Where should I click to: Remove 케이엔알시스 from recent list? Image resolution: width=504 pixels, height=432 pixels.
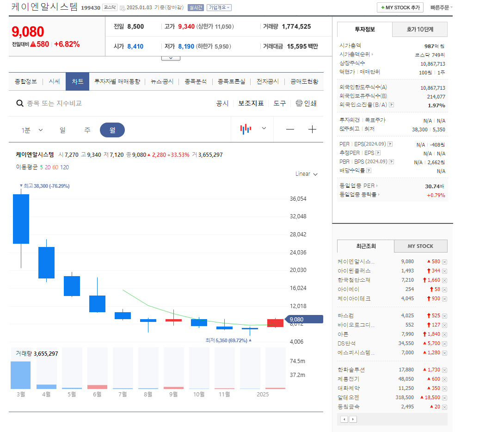coord(444,262)
